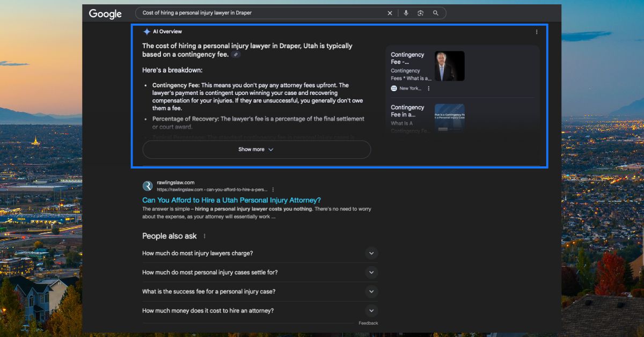
Task: Expand 'How much do most injury lawyers charge?'
Action: [260, 253]
